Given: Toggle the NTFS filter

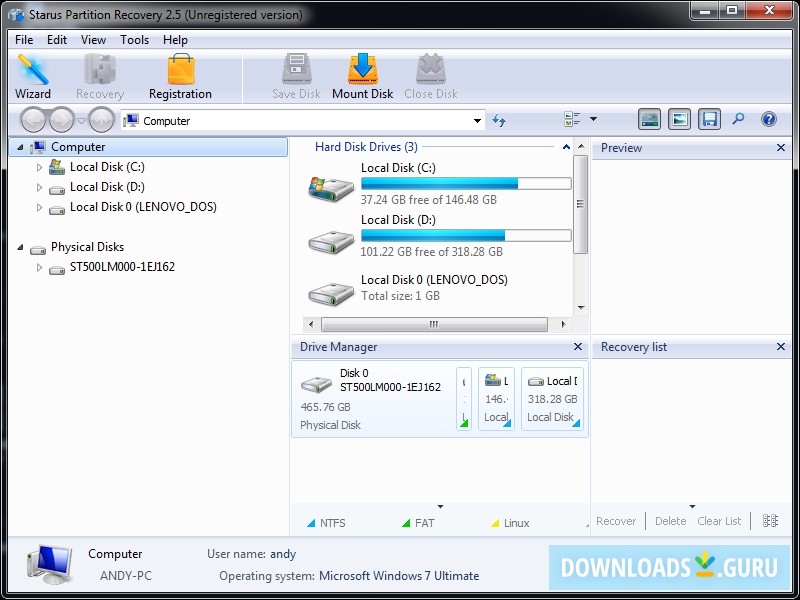Looking at the screenshot, I should [333, 522].
